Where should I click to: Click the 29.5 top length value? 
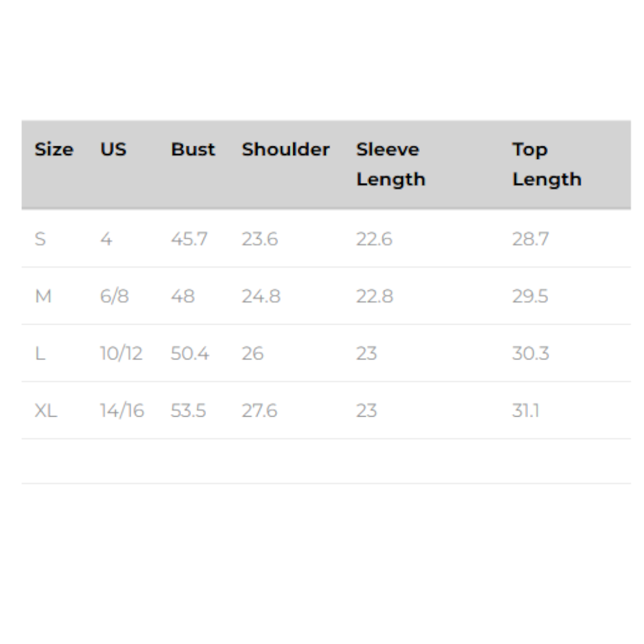pyautogui.click(x=530, y=296)
